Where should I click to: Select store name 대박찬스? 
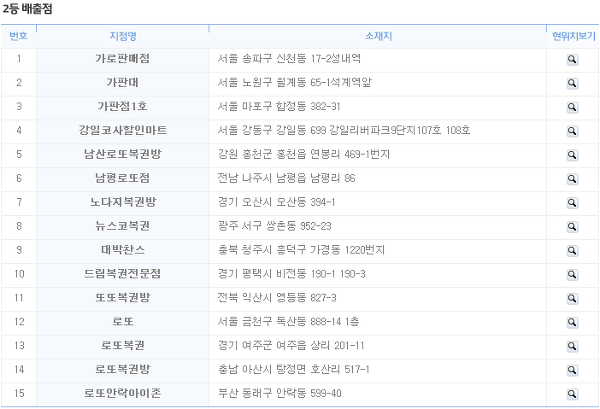pyautogui.click(x=123, y=250)
